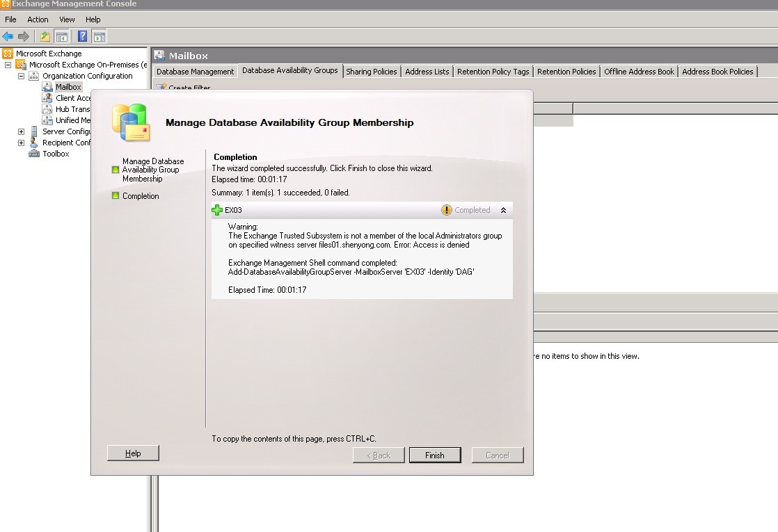
Task: Click the Mailbox node icon in the tree
Action: [47, 87]
